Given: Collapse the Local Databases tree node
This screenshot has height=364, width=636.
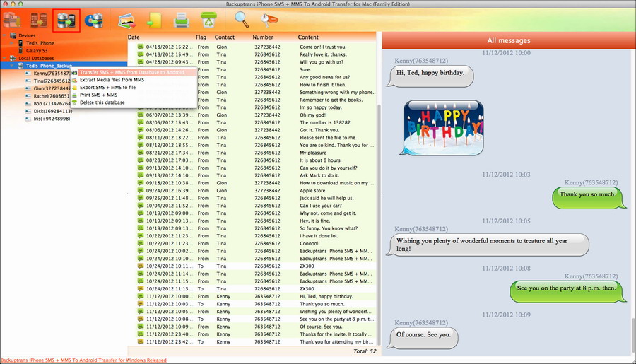Looking at the screenshot, I should 4,59.
